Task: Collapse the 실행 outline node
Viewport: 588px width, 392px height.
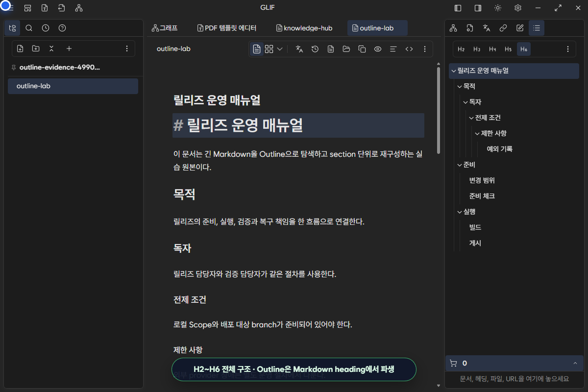Action: pos(459,212)
